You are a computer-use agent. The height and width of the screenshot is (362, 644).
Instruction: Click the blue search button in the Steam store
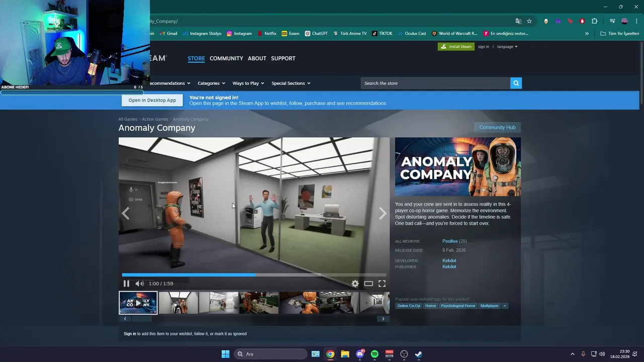click(516, 83)
